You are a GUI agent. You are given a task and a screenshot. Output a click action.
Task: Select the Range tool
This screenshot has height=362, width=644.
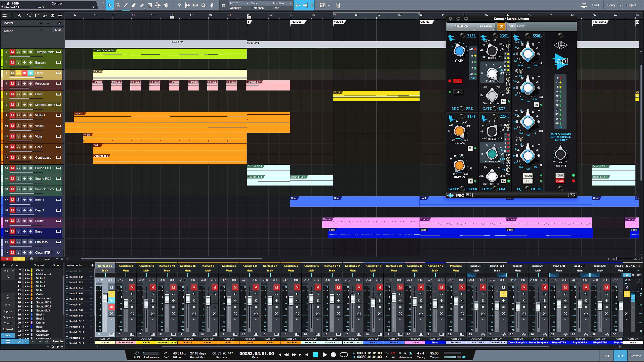pyautogui.click(x=117, y=5)
